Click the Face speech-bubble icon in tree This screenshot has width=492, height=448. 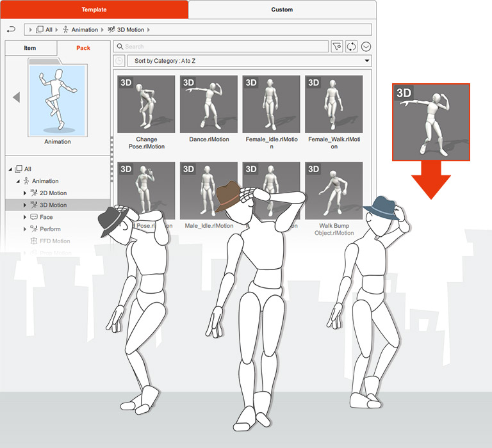(x=34, y=217)
